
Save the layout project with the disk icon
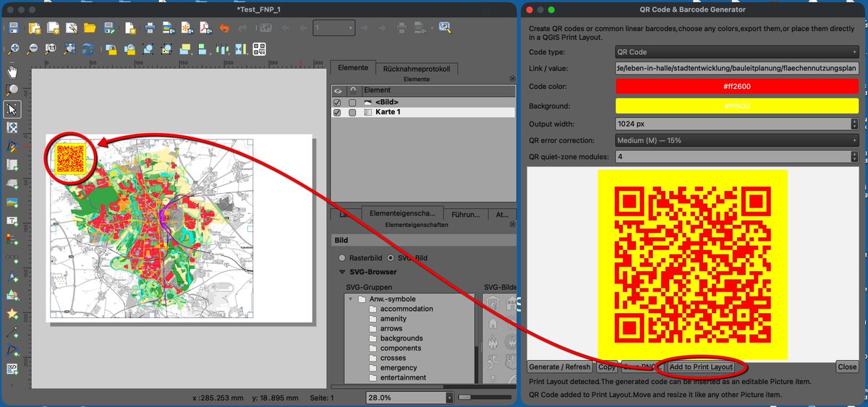pyautogui.click(x=13, y=28)
